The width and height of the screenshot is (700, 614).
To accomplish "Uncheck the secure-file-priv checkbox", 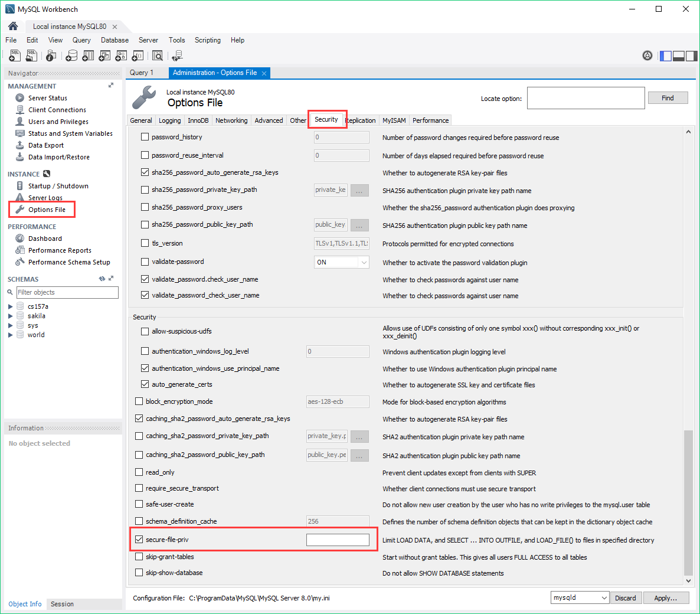I will tap(139, 539).
